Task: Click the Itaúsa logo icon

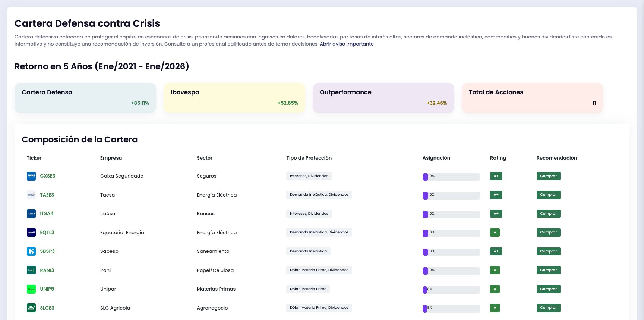Action: [x=31, y=214]
